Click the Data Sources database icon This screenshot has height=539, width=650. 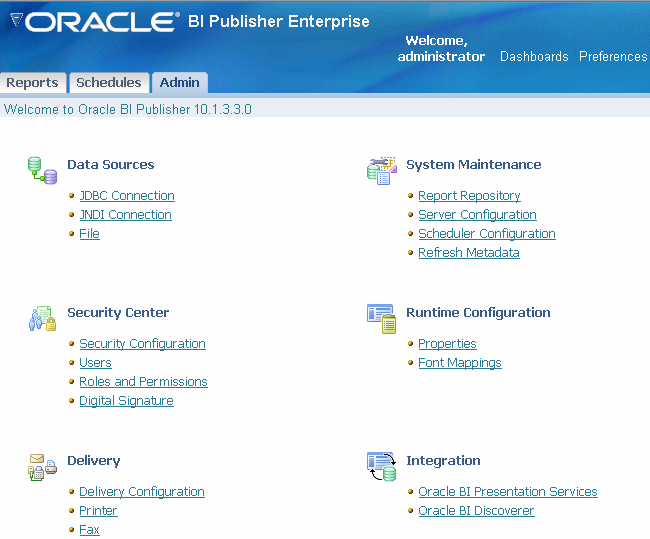pyautogui.click(x=42, y=170)
